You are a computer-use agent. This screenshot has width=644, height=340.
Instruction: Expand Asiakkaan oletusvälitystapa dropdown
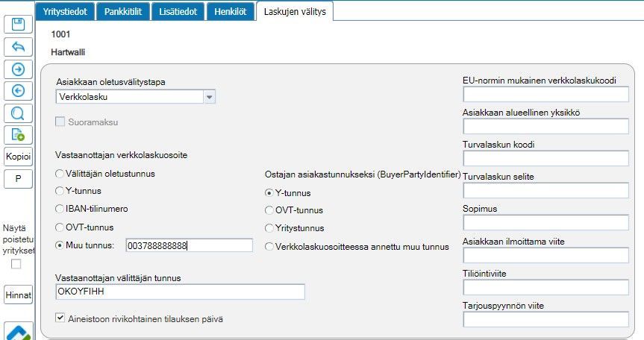[x=210, y=97]
